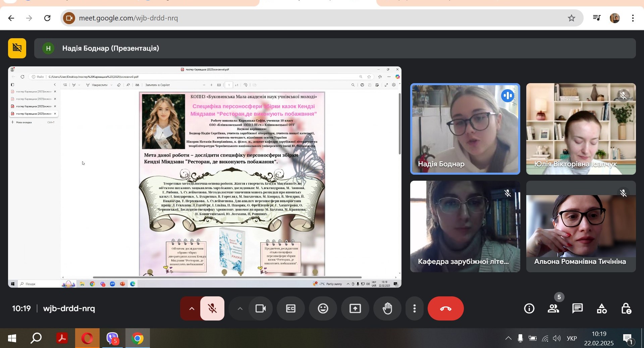Open the clock showing 10:19 22.02.2025
This screenshot has height=348, width=644.
599,339
